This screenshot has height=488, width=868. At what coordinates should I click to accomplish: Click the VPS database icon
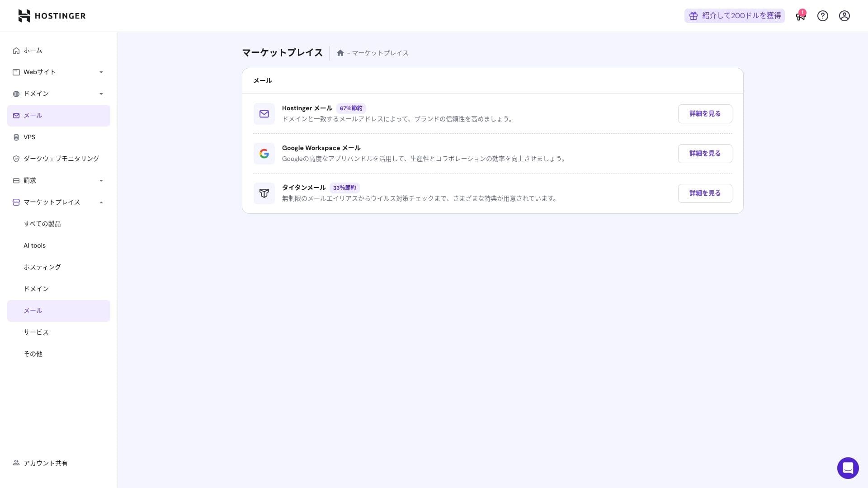pos(16,137)
